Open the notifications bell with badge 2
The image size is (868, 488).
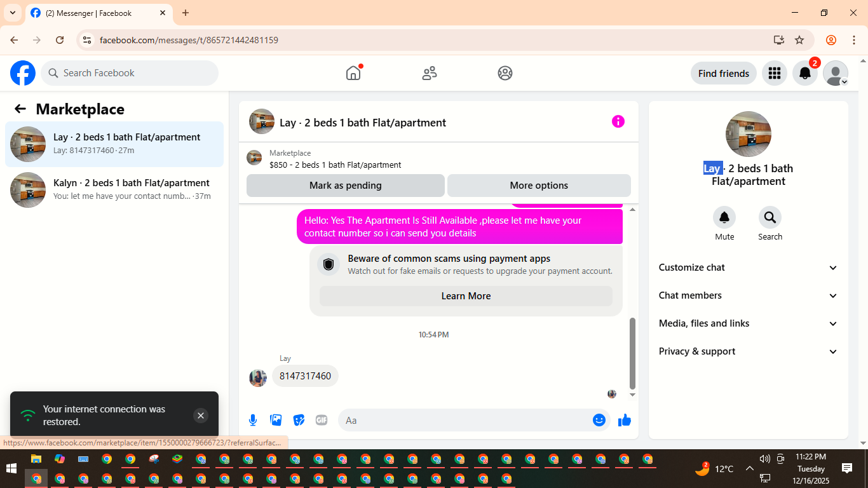click(805, 73)
